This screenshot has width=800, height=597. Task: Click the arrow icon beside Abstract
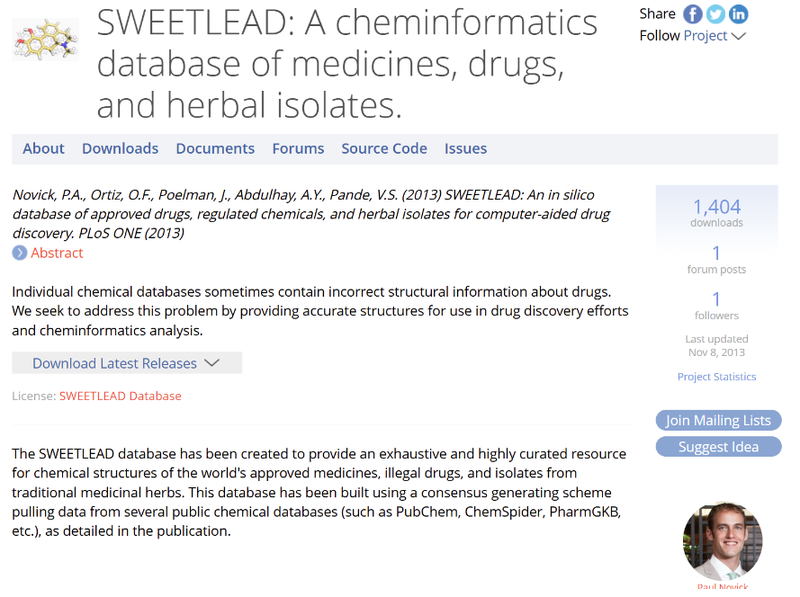19,253
